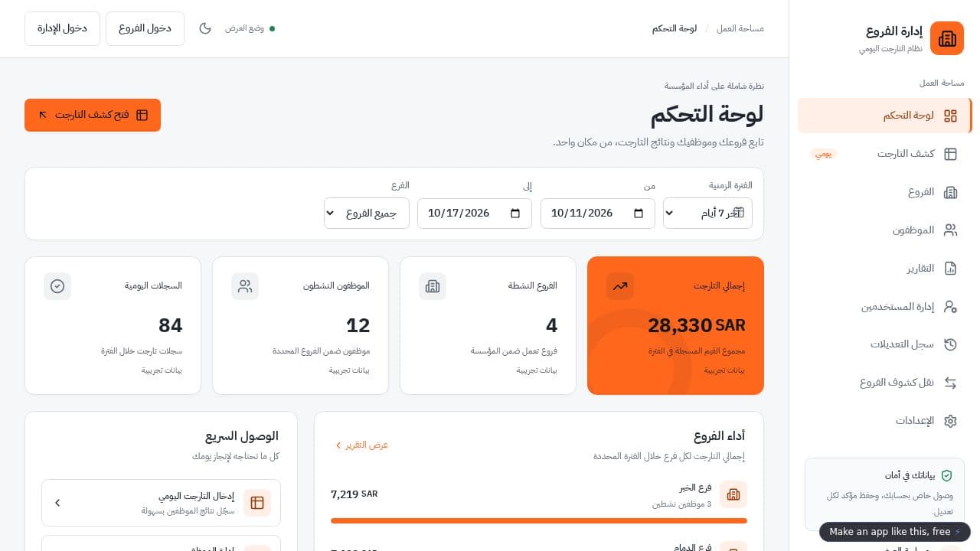980x551 pixels.
Task: Click people icon on الموظفون النشطون card
Action: 245,286
